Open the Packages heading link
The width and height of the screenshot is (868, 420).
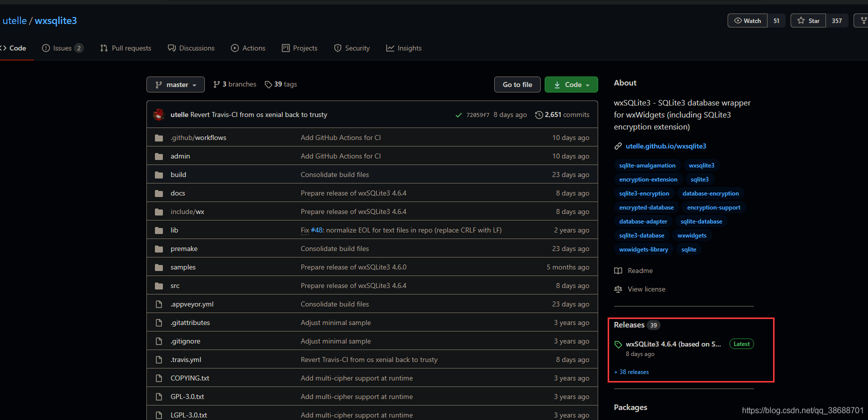[631, 407]
